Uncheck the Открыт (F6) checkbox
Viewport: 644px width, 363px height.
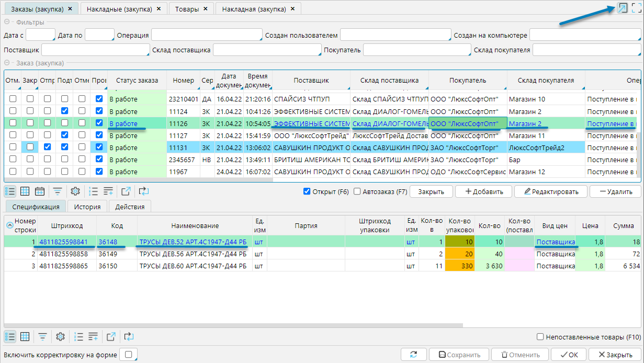307,191
